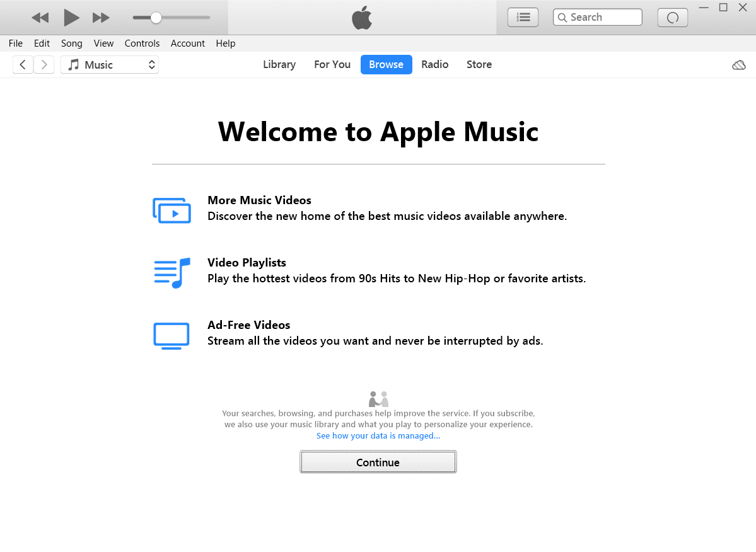
Task: Click the Apple logo in the status display
Action: (361, 17)
